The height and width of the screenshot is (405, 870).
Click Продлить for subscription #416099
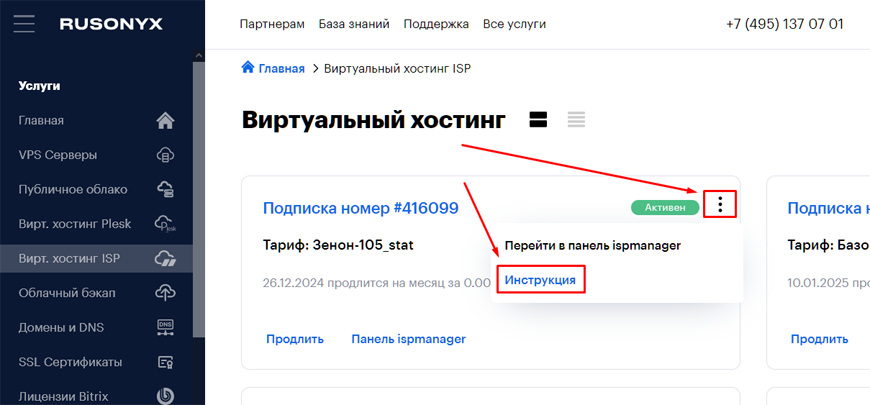pos(295,339)
